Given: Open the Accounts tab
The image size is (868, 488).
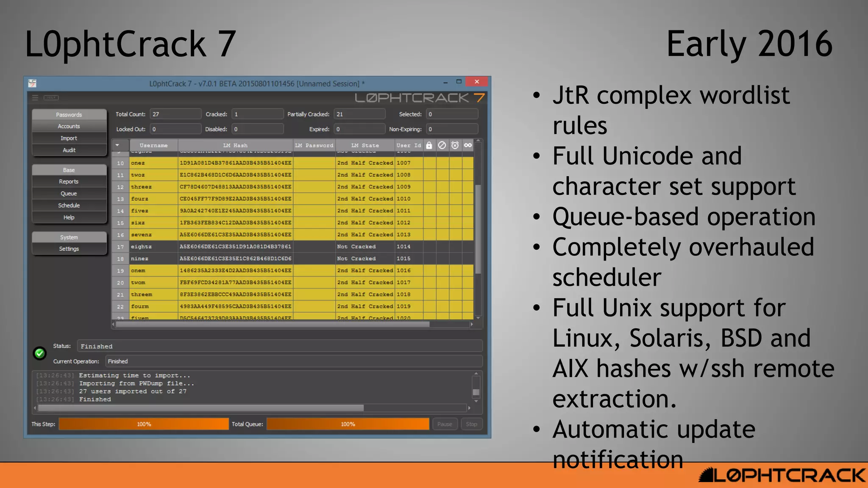Looking at the screenshot, I should pyautogui.click(x=69, y=126).
